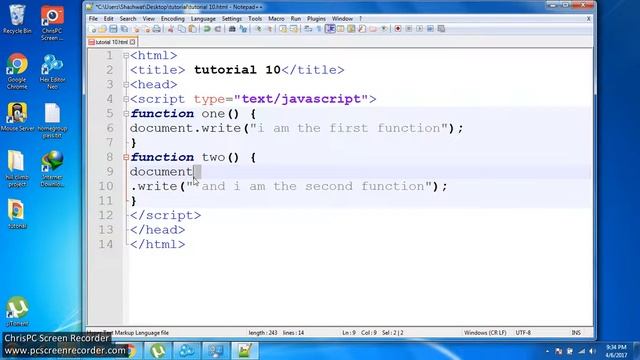Toggle the INS insert mode indicator
This screenshot has height=360, width=640.
click(576, 333)
